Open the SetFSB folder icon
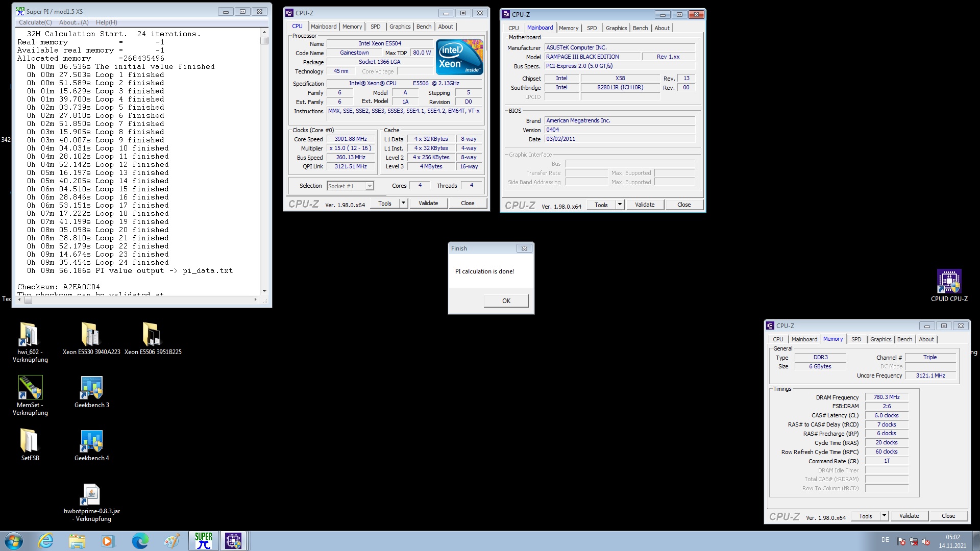 [29, 440]
